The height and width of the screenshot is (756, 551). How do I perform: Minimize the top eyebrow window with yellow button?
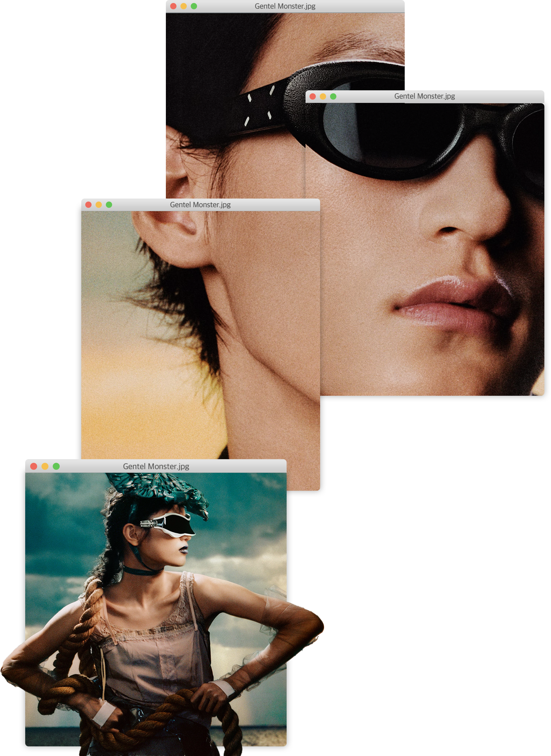pos(183,6)
